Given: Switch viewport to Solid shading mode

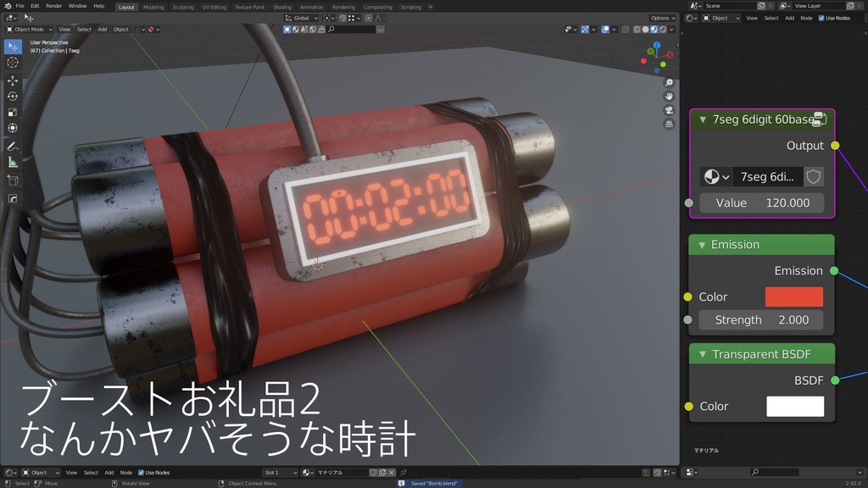Looking at the screenshot, I should [x=645, y=29].
